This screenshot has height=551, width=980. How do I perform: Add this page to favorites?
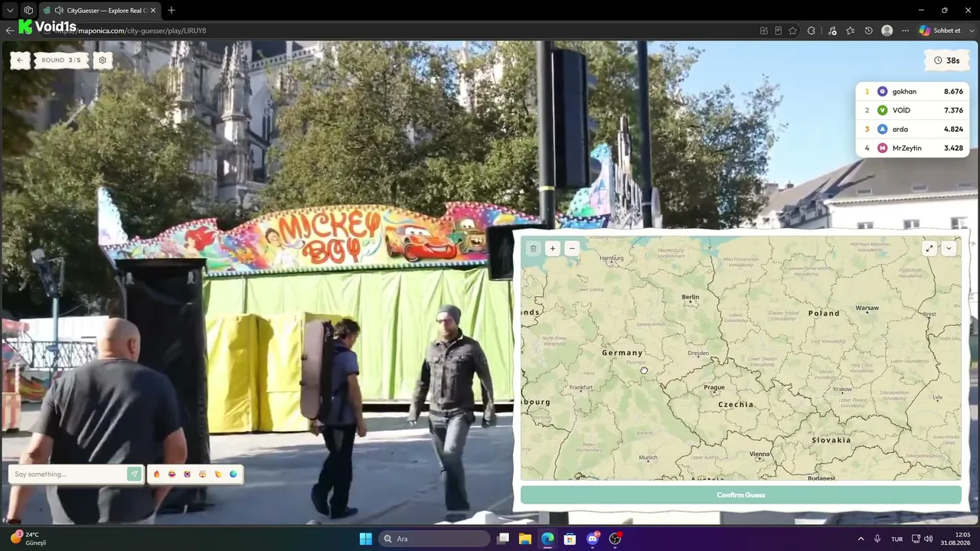792,31
